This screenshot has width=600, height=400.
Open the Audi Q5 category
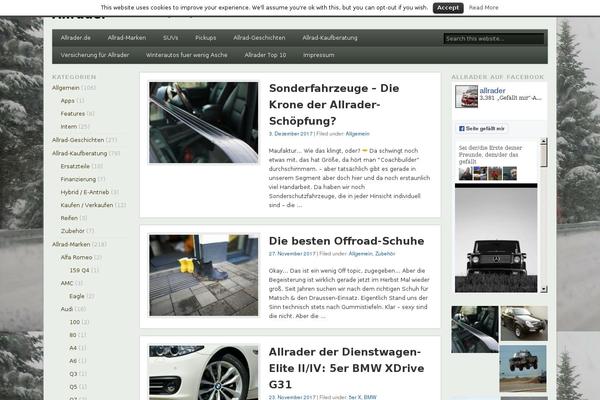(x=73, y=387)
